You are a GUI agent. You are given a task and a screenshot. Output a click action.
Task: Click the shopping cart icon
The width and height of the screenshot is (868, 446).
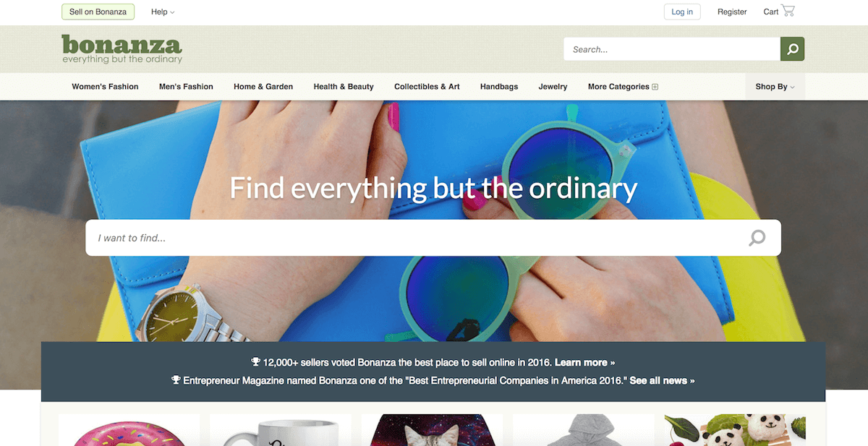(x=788, y=11)
